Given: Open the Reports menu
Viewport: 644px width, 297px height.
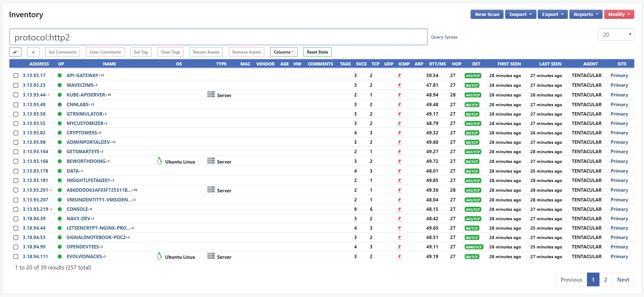Looking at the screenshot, I should point(586,14).
